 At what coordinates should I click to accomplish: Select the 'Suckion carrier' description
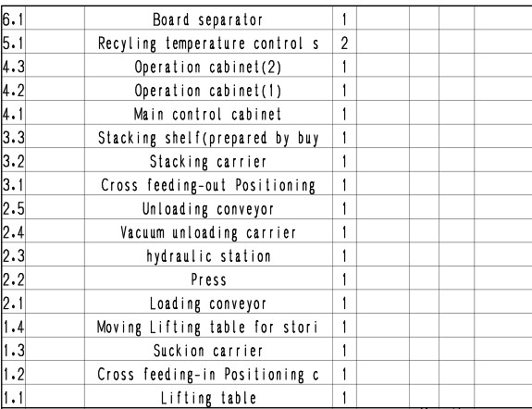point(208,351)
